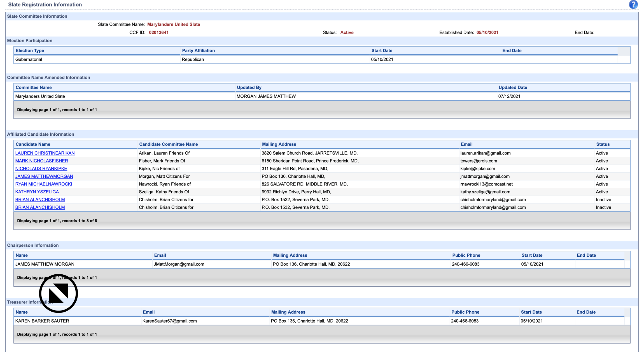Sort by Candidate Name column header
The width and height of the screenshot is (644, 352).
(33, 144)
